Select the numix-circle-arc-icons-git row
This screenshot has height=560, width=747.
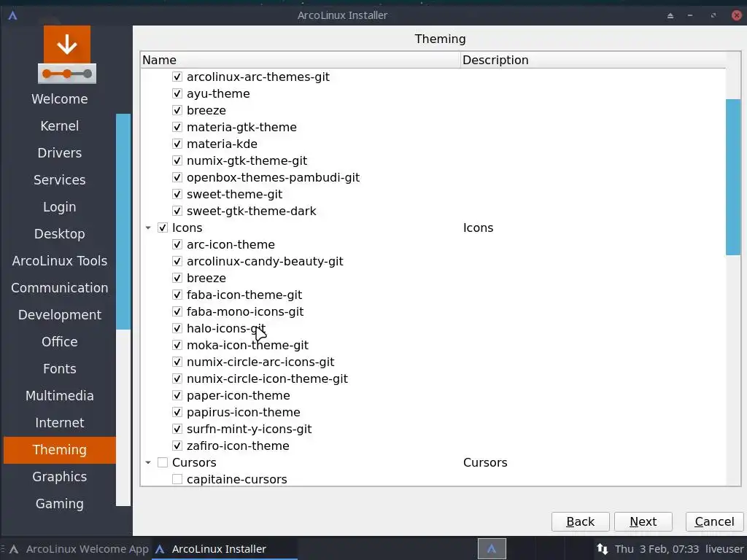[260, 362]
